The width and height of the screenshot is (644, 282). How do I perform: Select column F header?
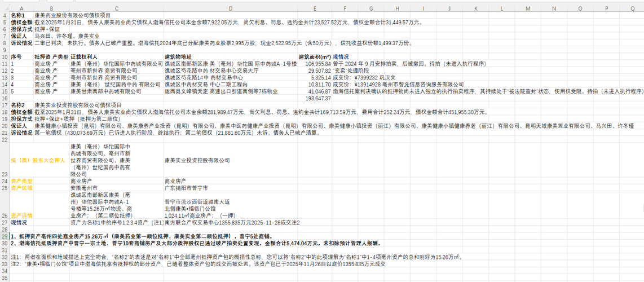click(345, 8)
